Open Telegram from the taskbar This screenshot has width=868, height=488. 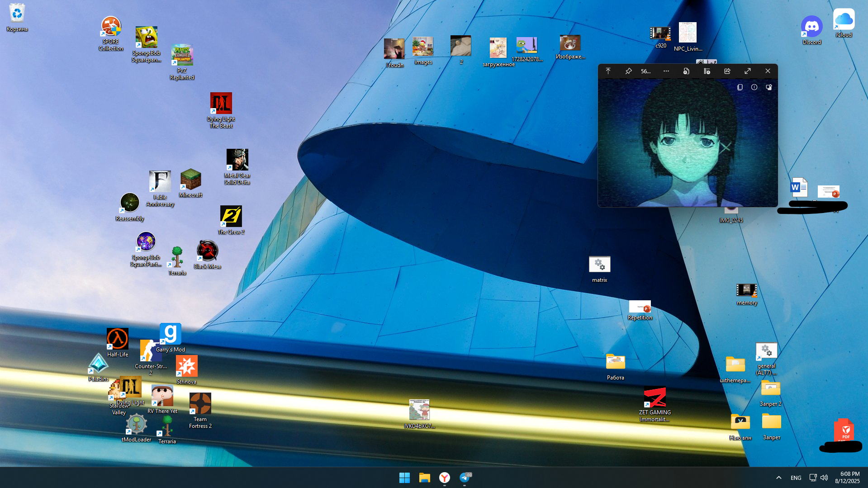pos(465,478)
